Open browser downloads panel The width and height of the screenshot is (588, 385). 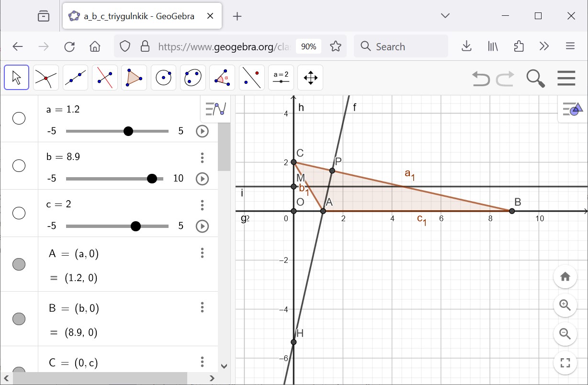tap(466, 46)
